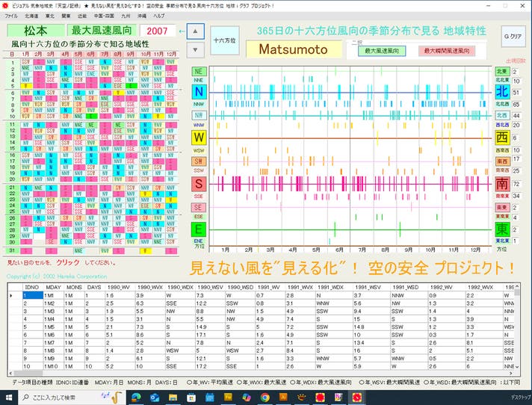Click the red S direction label

tap(199, 184)
